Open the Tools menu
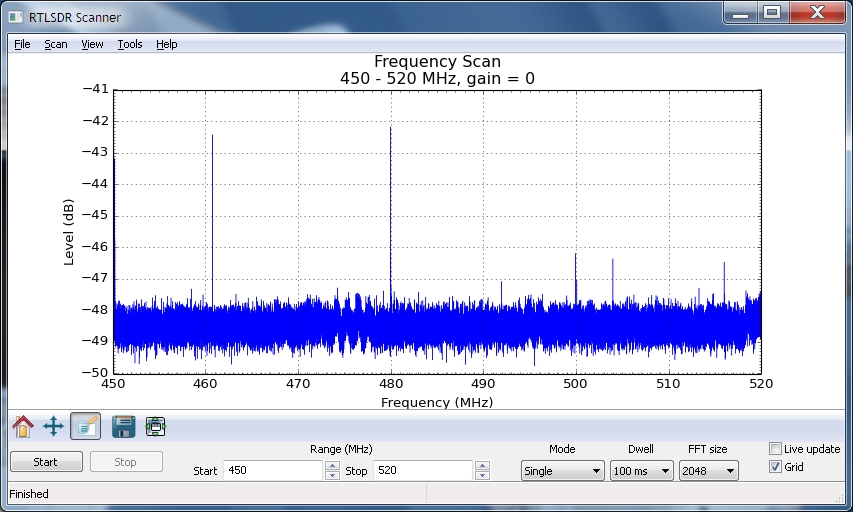Image resolution: width=853 pixels, height=512 pixels. (129, 44)
